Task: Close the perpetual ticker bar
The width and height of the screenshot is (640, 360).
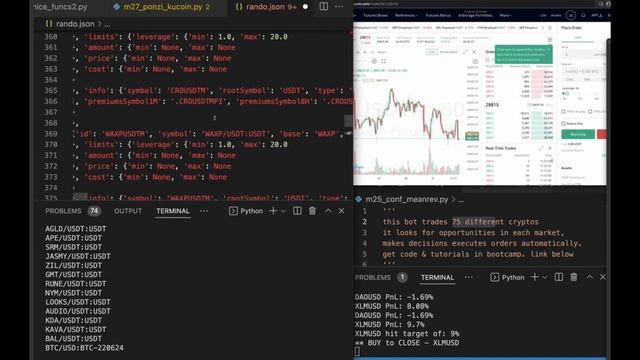Action: [550, 28]
